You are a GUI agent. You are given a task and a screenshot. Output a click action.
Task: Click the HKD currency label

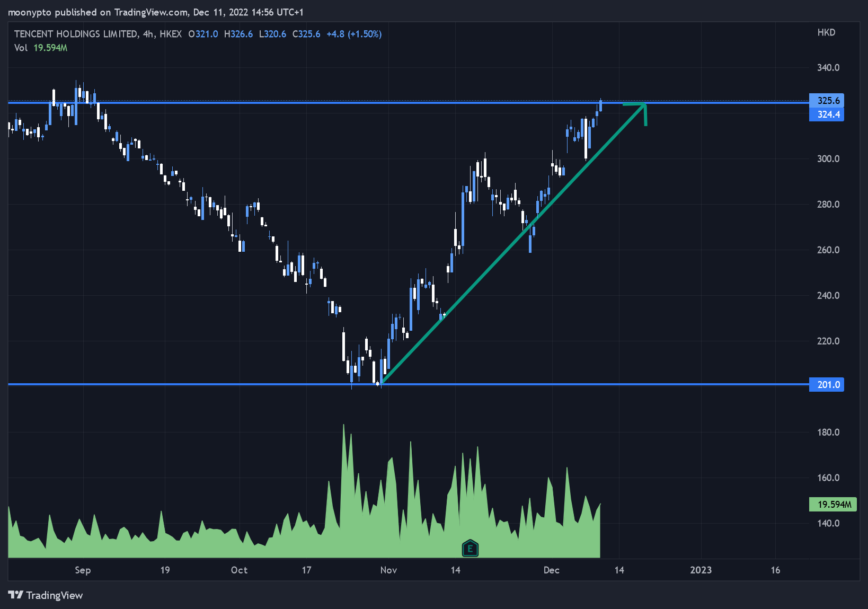(x=826, y=33)
